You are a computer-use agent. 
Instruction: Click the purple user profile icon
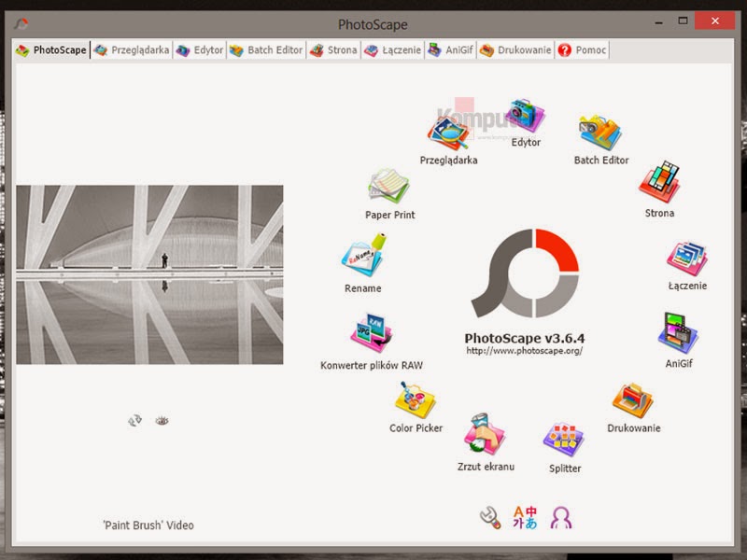[x=561, y=518]
